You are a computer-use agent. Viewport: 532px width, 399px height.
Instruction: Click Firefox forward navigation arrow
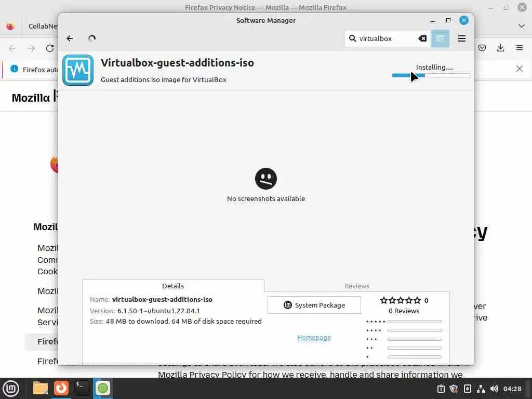coord(31,48)
